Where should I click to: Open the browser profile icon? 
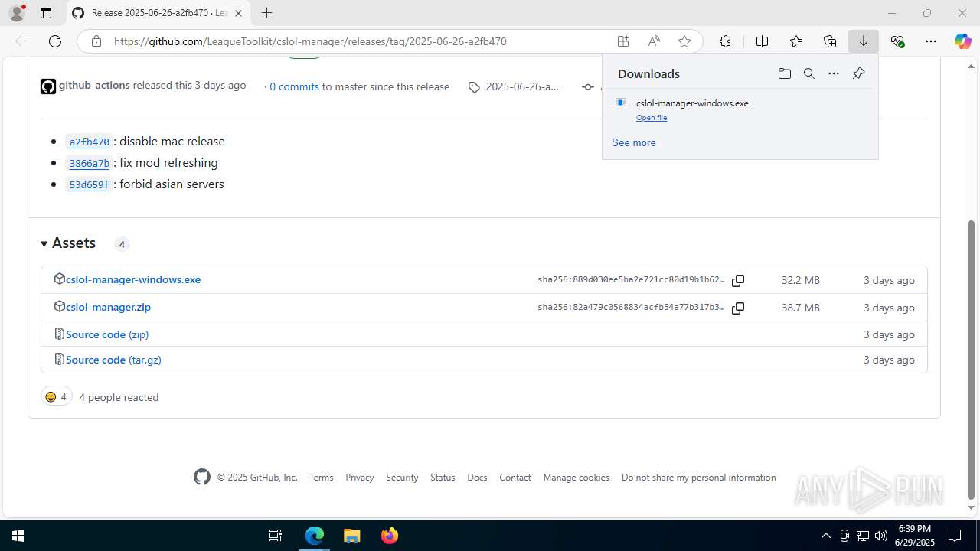(17, 13)
